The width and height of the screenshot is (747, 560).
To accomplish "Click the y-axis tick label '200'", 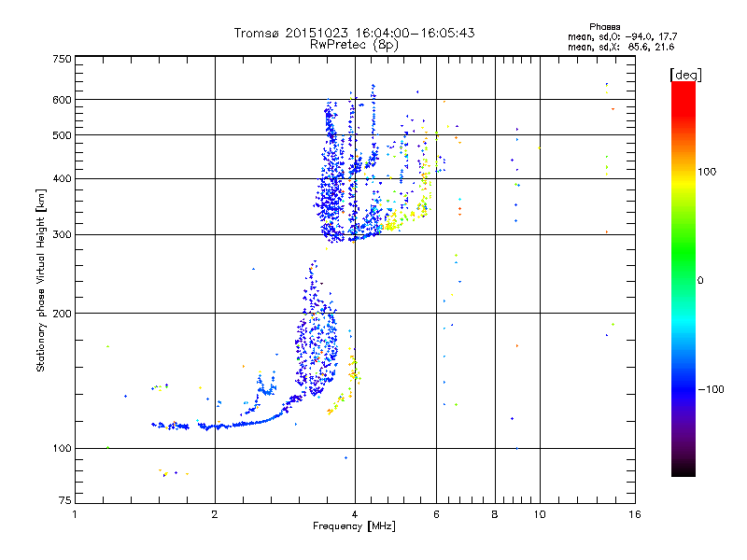I will coord(62,314).
